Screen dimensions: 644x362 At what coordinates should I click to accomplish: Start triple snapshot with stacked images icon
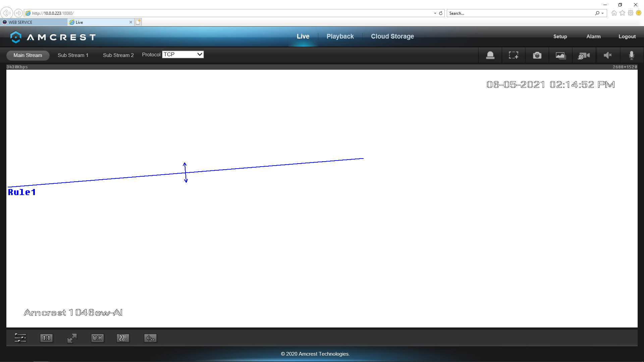(560, 55)
